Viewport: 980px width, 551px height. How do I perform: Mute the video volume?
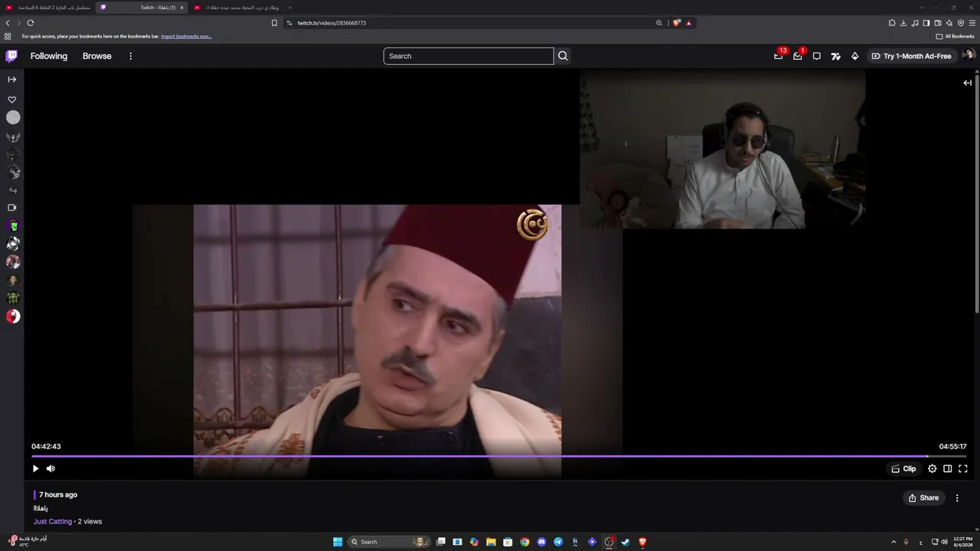[51, 468]
